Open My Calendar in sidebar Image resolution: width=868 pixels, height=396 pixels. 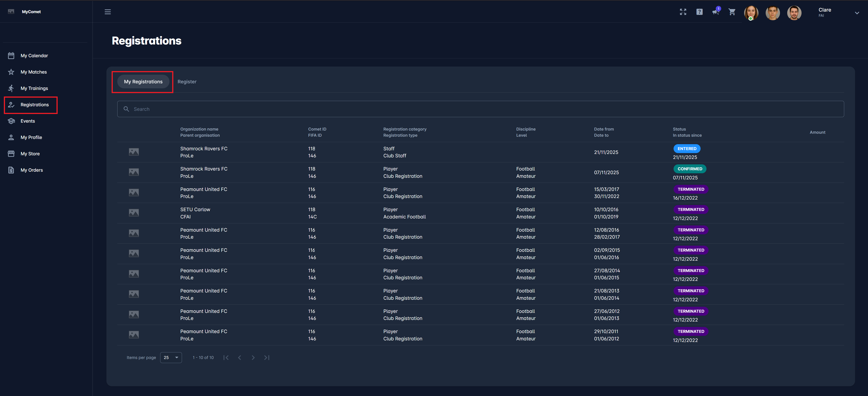tap(34, 56)
